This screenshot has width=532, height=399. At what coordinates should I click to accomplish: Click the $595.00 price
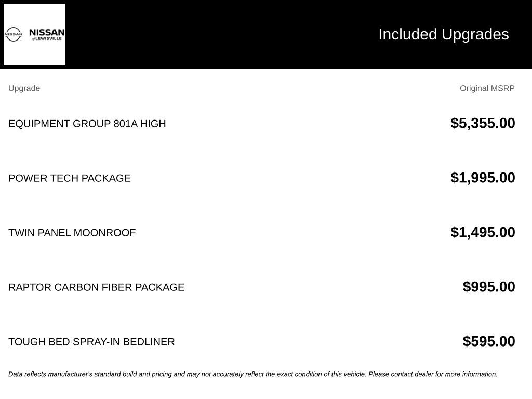point(488,341)
